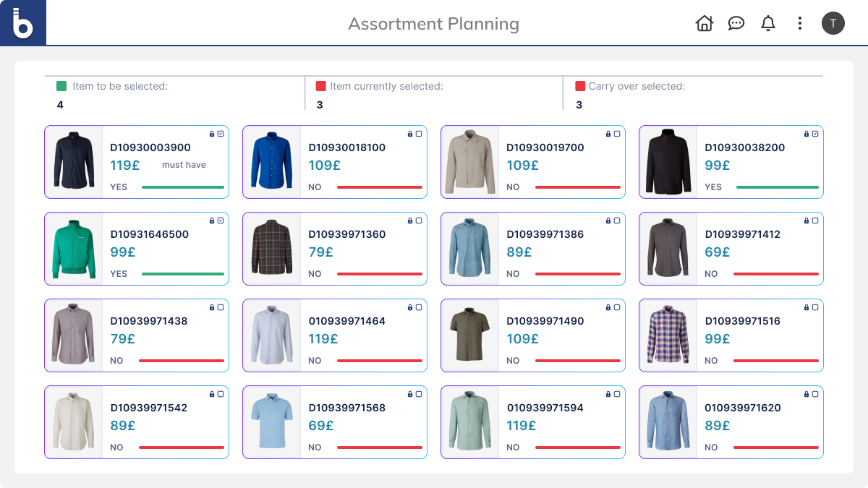Screen dimensions: 868x488
Task: Open the plaid shirt D10939971360 image
Action: point(271,249)
